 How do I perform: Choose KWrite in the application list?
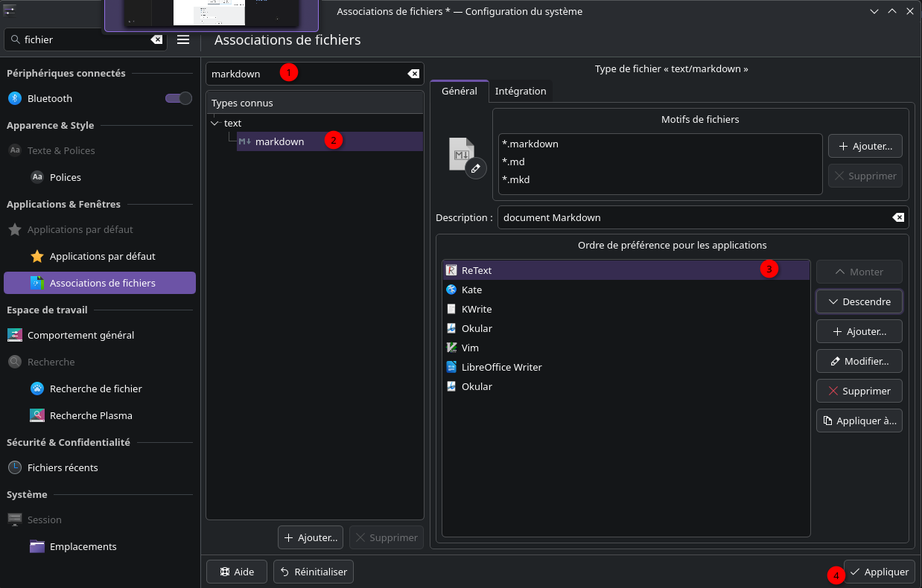(476, 309)
